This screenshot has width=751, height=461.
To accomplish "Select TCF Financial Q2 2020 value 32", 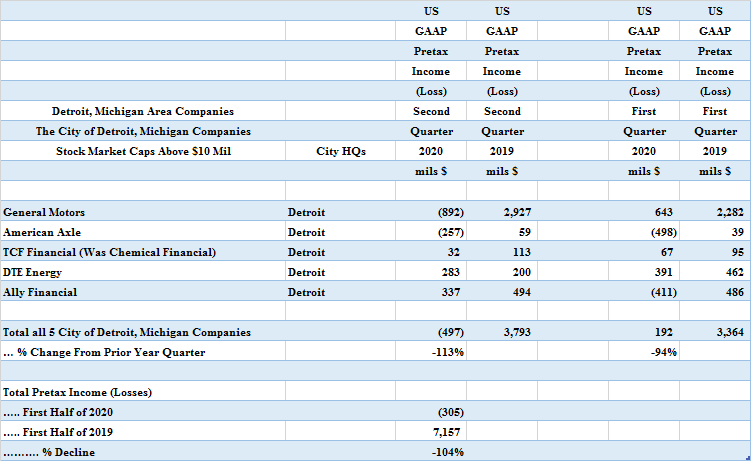I will [x=454, y=252].
